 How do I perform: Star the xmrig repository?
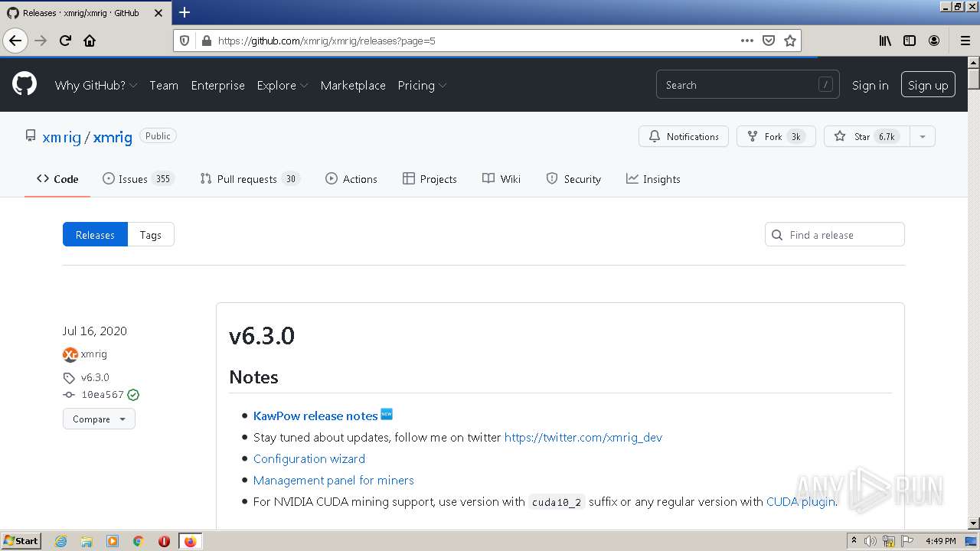click(867, 136)
